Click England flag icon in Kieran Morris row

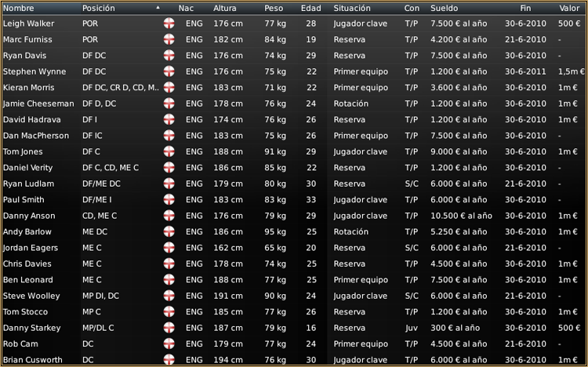click(169, 87)
